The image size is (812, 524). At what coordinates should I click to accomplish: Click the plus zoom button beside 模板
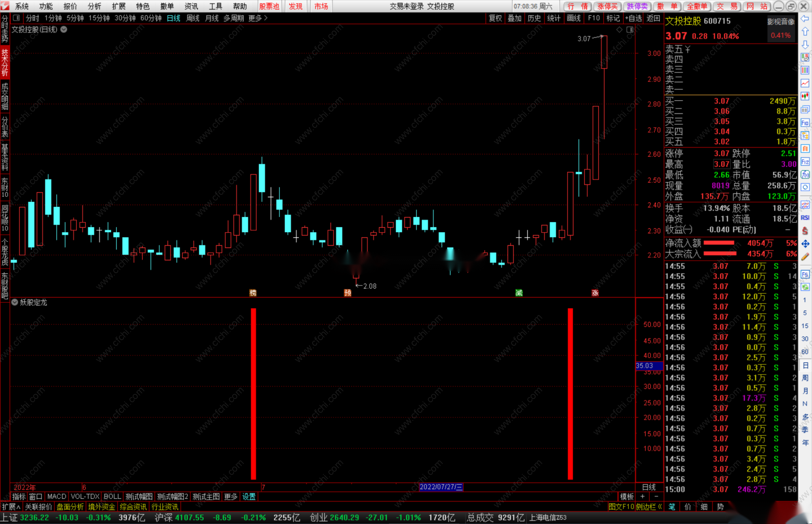[x=642, y=496]
